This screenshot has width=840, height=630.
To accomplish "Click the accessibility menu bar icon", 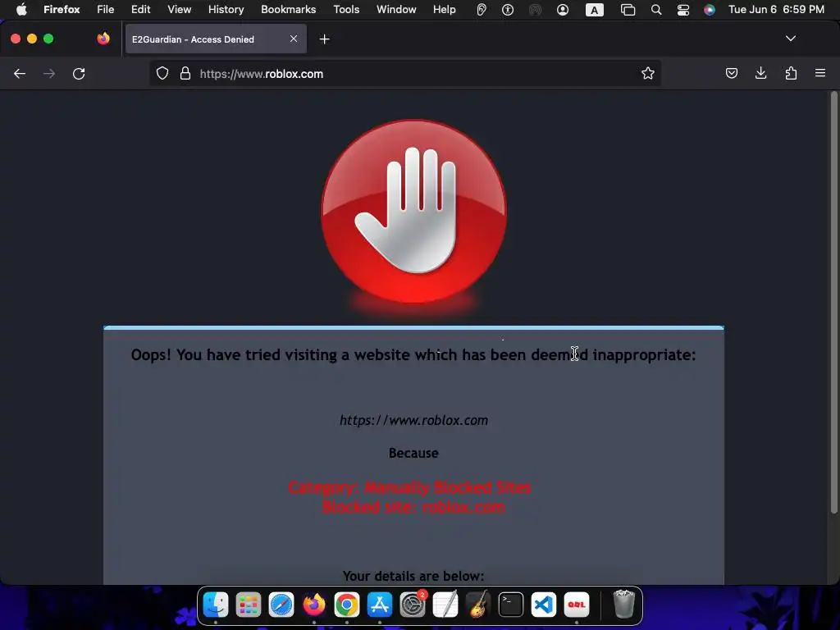I will pos(507,10).
